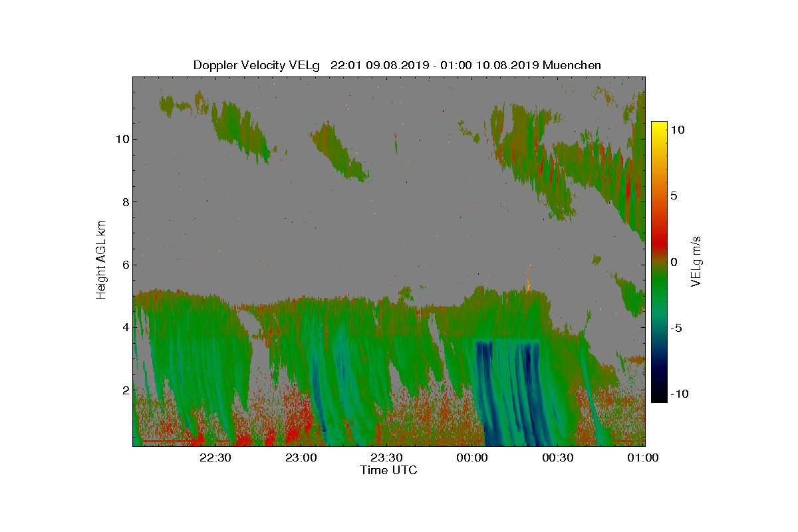Screen dimensions: 798x532
Task: Click the colorbar tick label '5'
Action: pyautogui.click(x=674, y=196)
